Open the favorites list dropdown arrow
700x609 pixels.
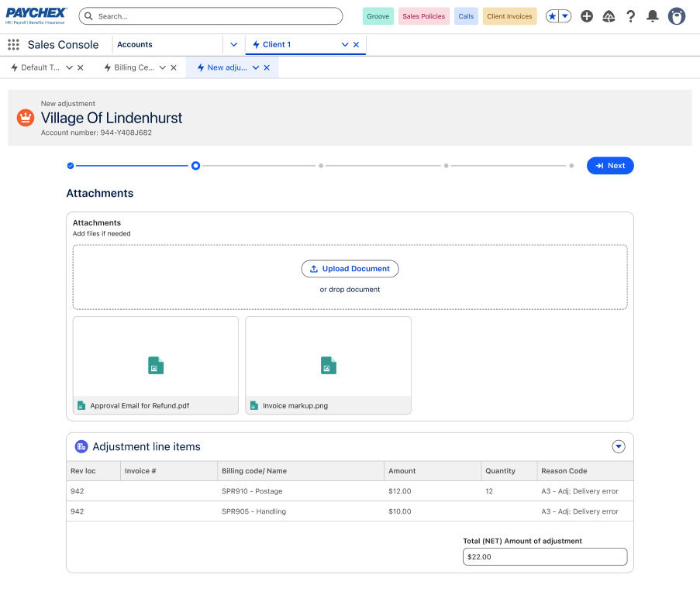pyautogui.click(x=565, y=16)
